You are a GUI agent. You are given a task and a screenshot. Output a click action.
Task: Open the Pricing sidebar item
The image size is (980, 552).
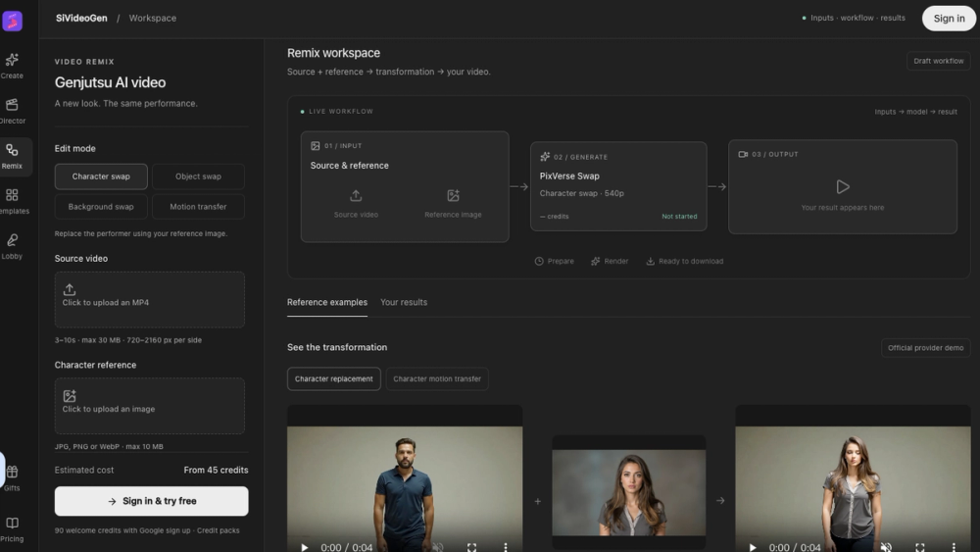(12, 528)
